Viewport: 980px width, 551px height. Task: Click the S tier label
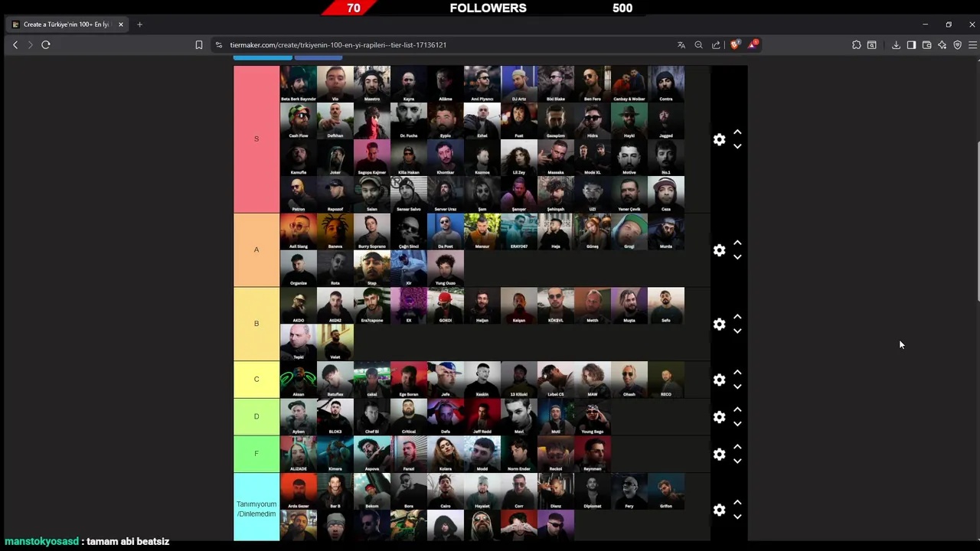click(256, 139)
